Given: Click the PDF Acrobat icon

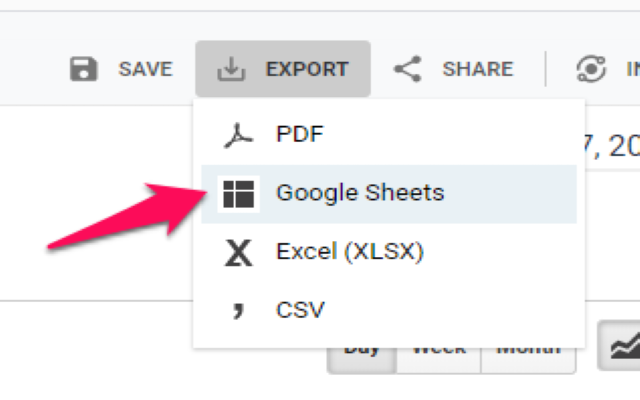Looking at the screenshot, I should click(238, 134).
